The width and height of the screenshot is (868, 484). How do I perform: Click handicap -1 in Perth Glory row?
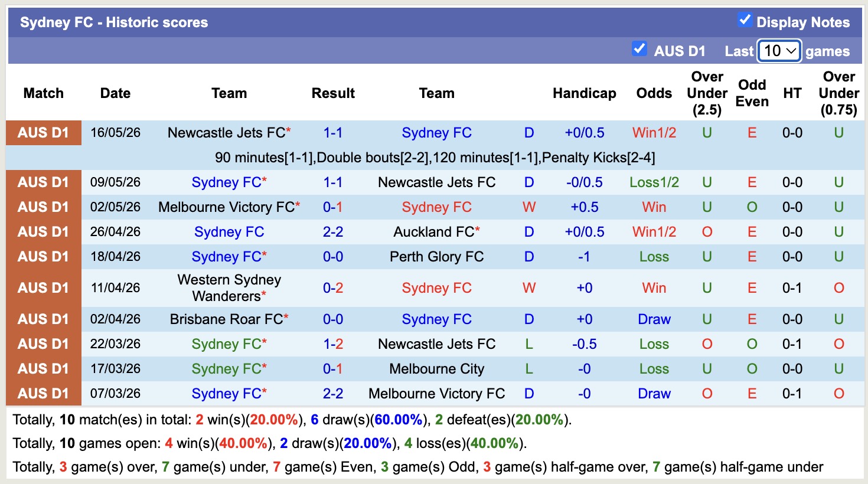click(x=584, y=257)
